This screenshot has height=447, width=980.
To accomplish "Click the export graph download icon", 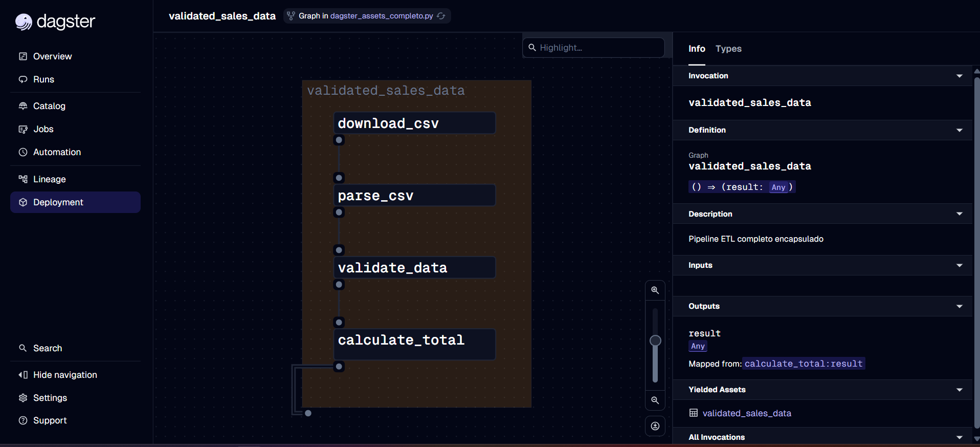I will [655, 426].
